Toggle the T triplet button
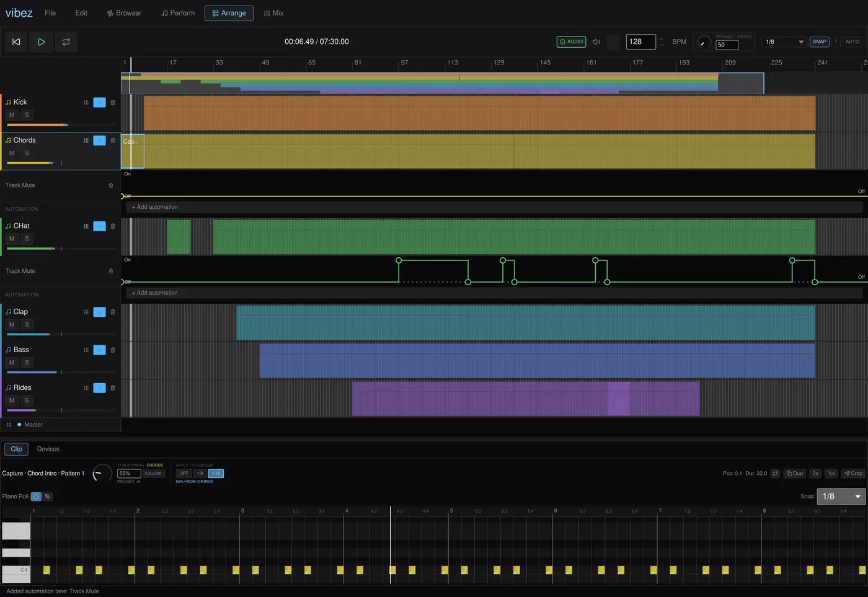Screen dimensions: 868x597 (836, 42)
